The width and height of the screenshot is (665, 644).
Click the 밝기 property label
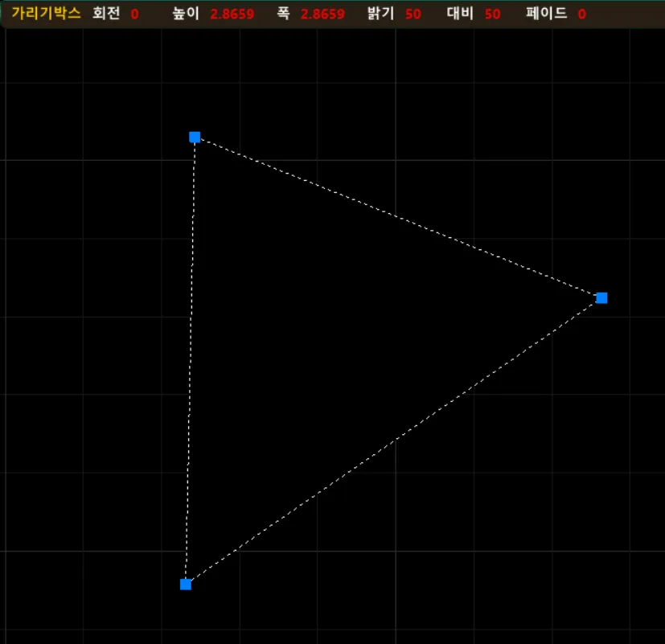tap(380, 14)
